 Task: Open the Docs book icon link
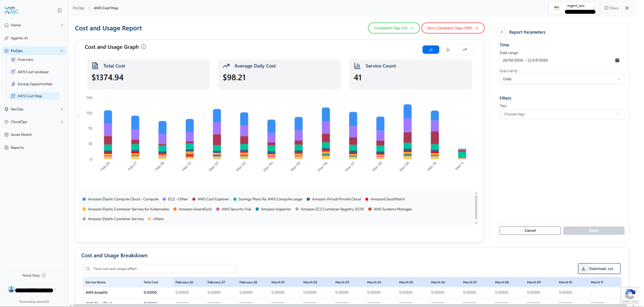pos(606,8)
